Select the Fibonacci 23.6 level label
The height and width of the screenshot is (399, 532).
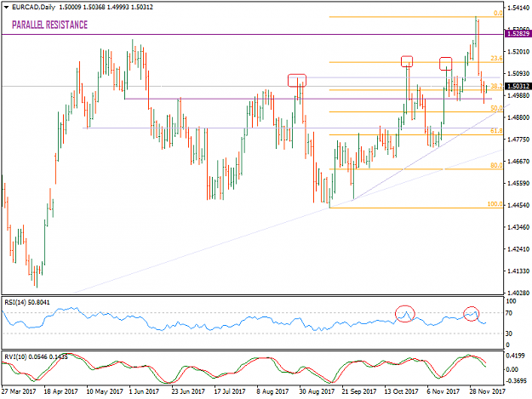pyautogui.click(x=496, y=59)
